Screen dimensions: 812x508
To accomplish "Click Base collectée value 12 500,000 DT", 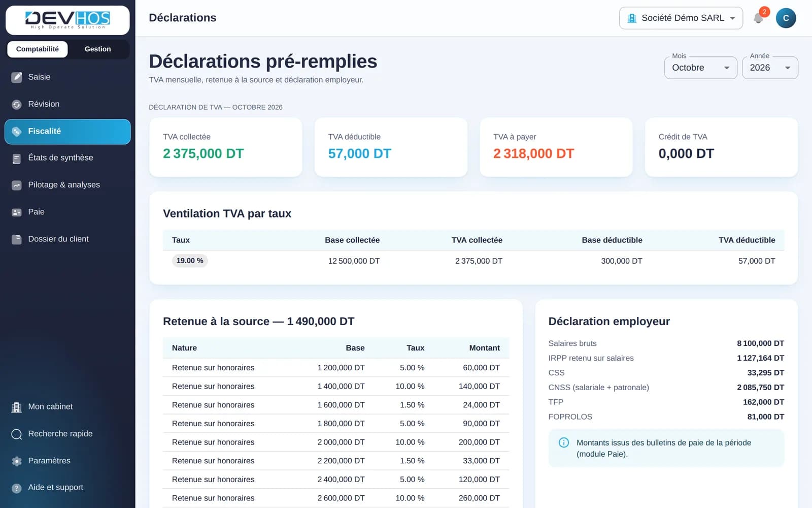I will tap(354, 261).
